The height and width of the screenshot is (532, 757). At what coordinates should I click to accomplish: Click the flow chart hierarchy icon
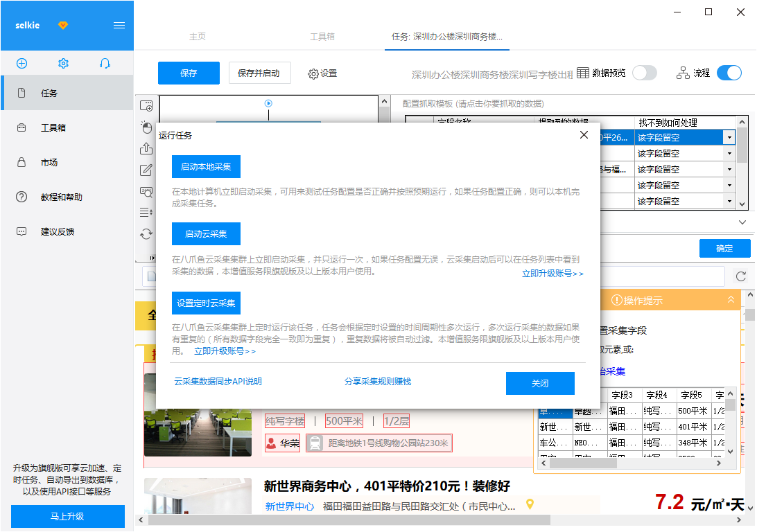pyautogui.click(x=683, y=73)
